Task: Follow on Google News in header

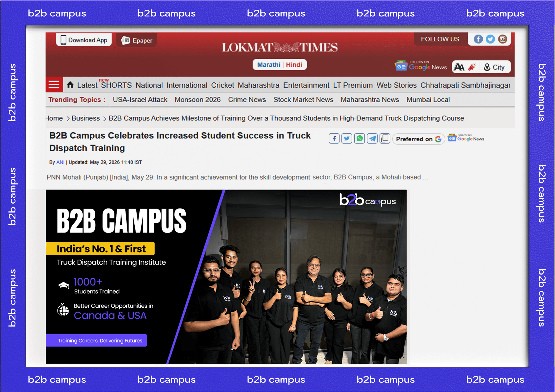Action: [x=421, y=66]
